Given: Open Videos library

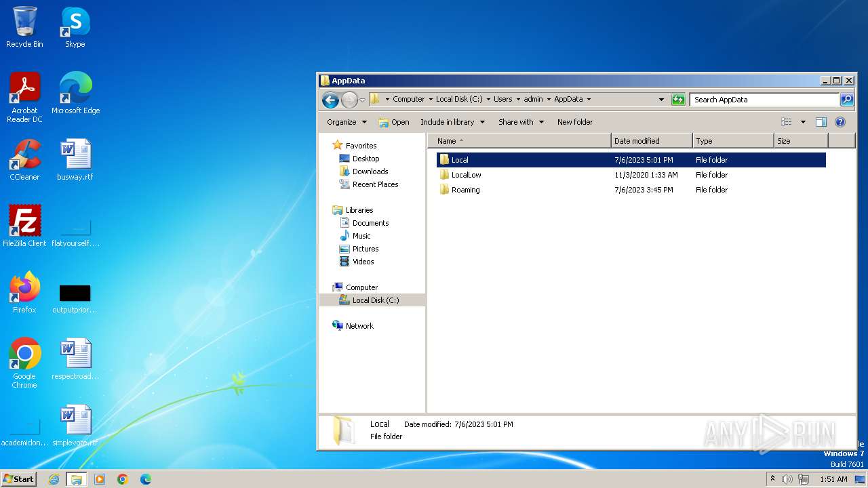Looking at the screenshot, I should (x=363, y=262).
